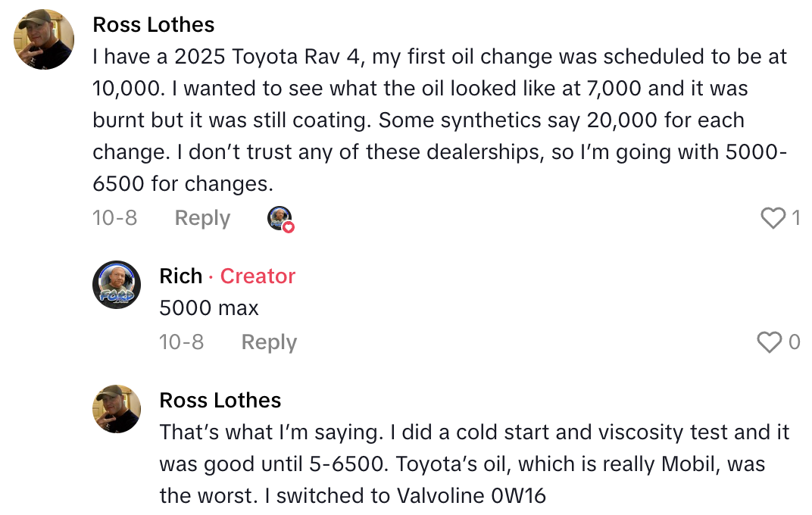The width and height of the screenshot is (812, 515).
Task: Click the 10-8 timestamp under Rich's reply
Action: pos(181,342)
